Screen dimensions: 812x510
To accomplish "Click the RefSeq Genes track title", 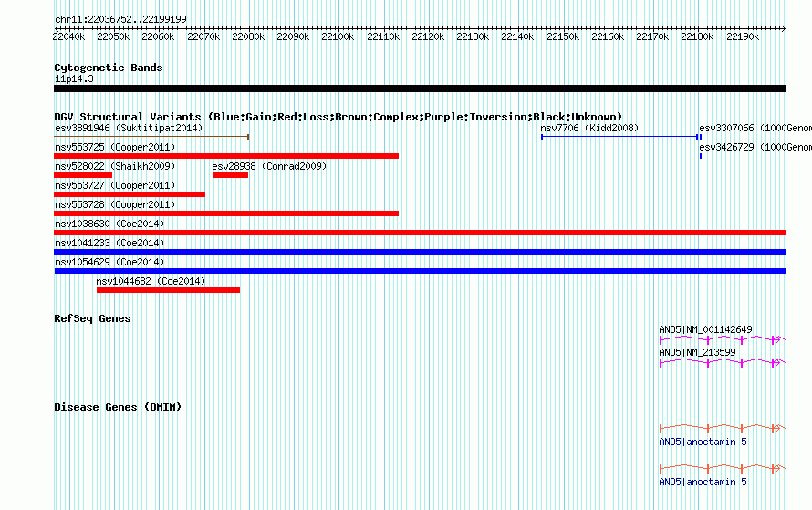I will point(92,318).
